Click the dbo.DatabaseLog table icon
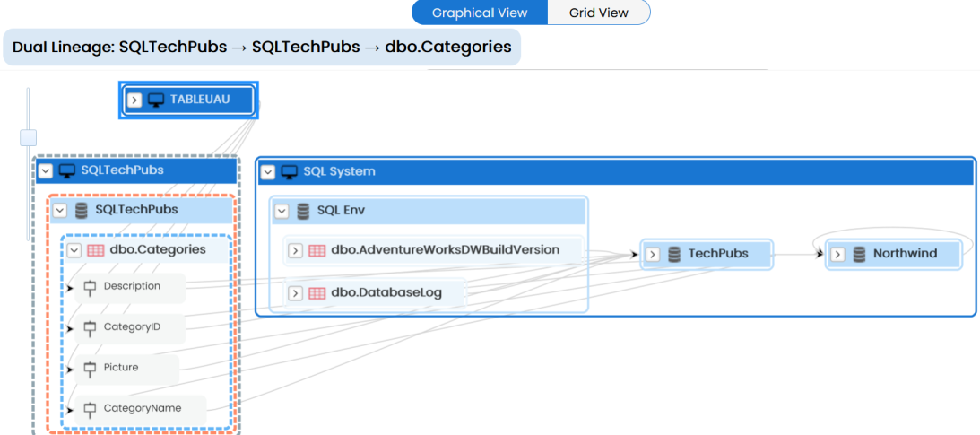Screen dimensions: 980x435 (x=317, y=293)
